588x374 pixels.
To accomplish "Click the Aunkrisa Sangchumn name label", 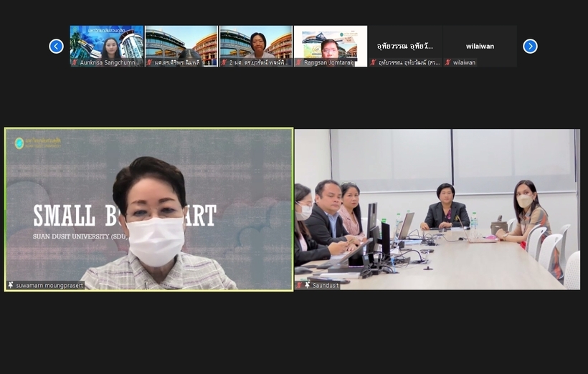I will click(110, 62).
